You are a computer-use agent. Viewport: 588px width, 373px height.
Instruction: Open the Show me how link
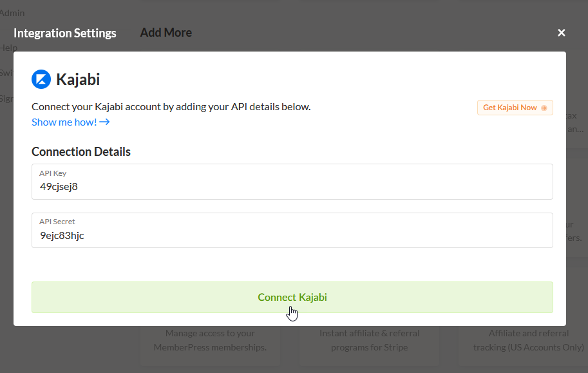pyautogui.click(x=70, y=122)
